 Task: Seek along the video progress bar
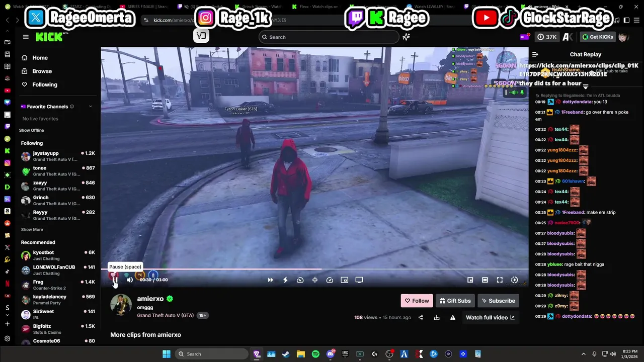(x=314, y=269)
